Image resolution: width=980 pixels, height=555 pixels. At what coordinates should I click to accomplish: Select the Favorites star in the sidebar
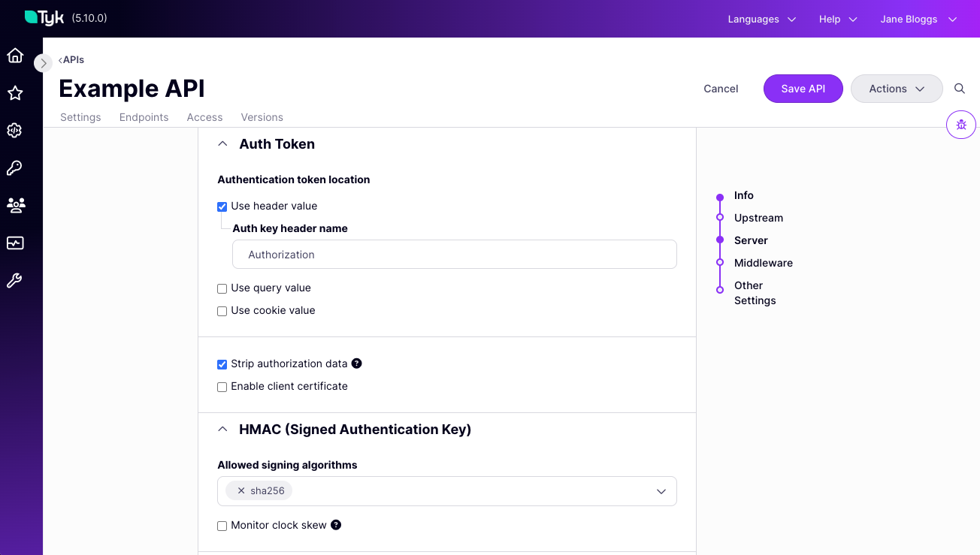pos(15,93)
